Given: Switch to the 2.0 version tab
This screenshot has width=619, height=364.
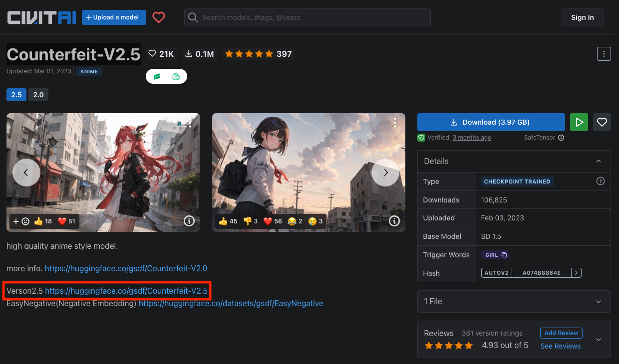Looking at the screenshot, I should click(x=38, y=95).
